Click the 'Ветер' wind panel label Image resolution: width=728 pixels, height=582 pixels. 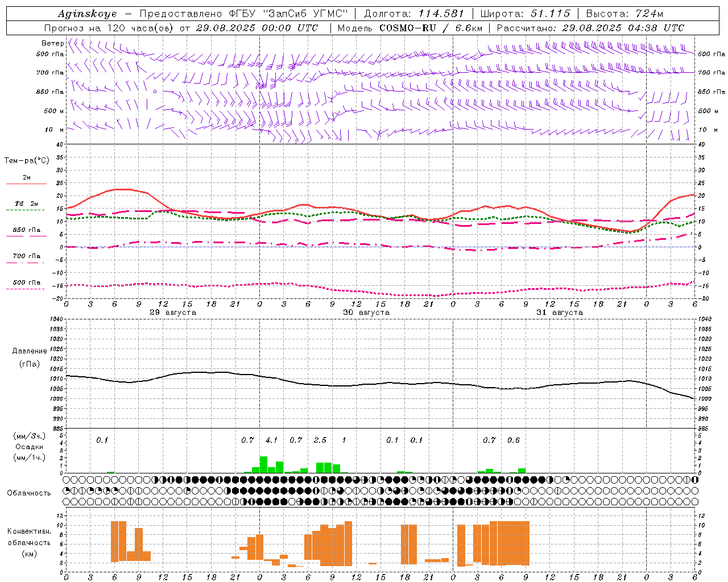(x=52, y=43)
